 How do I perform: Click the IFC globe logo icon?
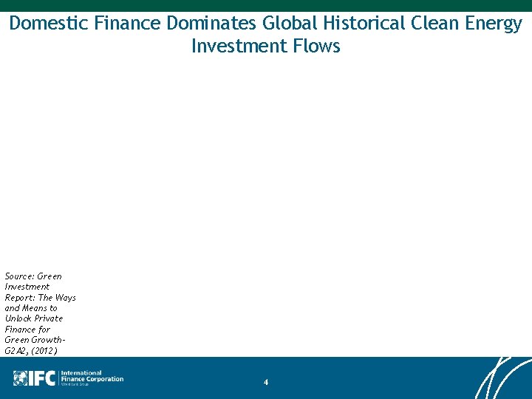coord(21,378)
